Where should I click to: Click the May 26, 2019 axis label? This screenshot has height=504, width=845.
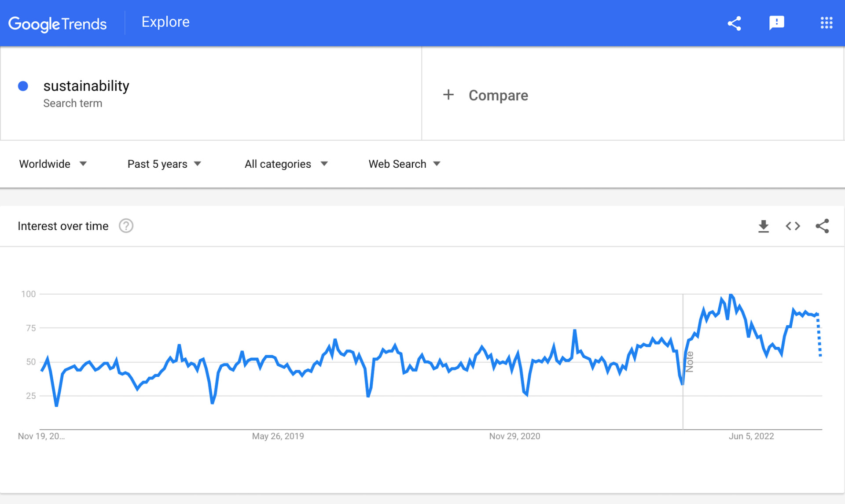(x=278, y=436)
